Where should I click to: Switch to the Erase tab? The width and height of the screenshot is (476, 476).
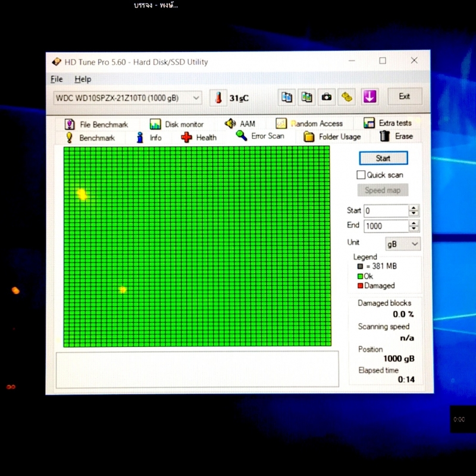[396, 136]
